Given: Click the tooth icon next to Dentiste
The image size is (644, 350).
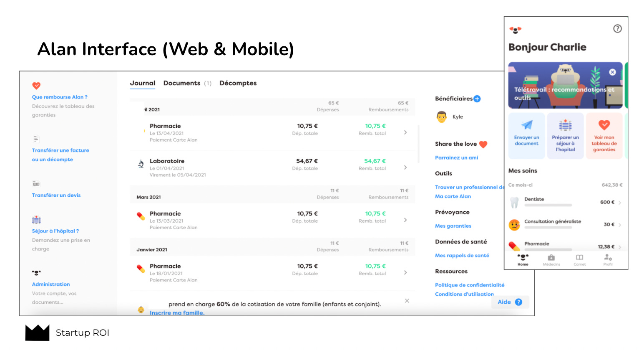Looking at the screenshot, I should click(515, 203).
